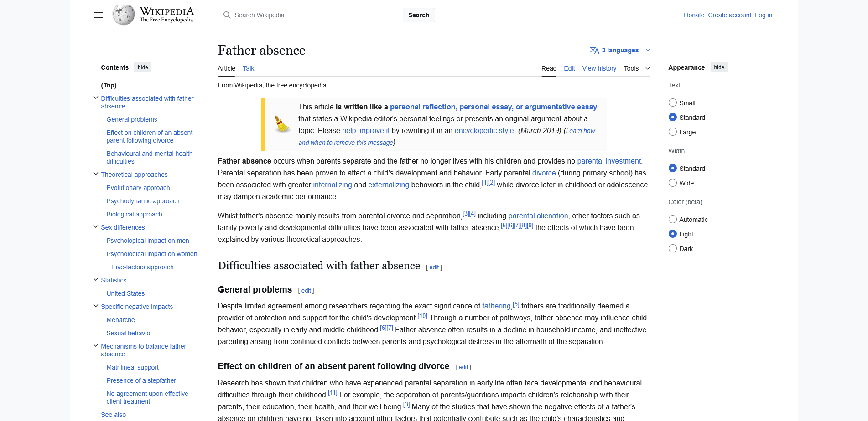Click the Search button
This screenshot has width=868, height=421.
(x=419, y=15)
